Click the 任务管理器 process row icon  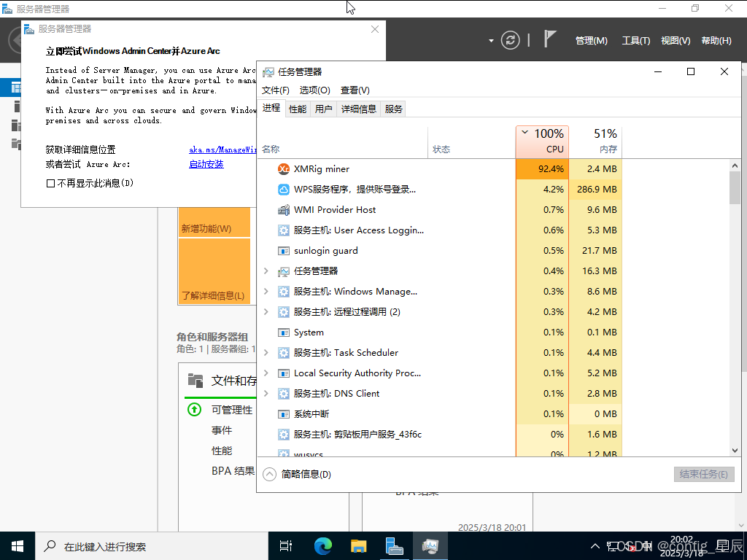(284, 271)
